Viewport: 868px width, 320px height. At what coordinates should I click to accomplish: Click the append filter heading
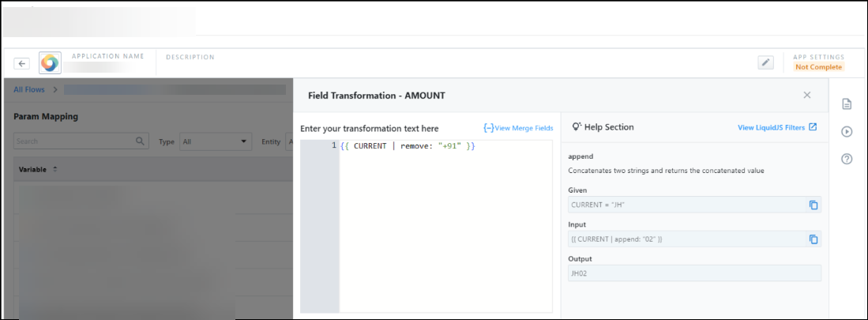(581, 157)
